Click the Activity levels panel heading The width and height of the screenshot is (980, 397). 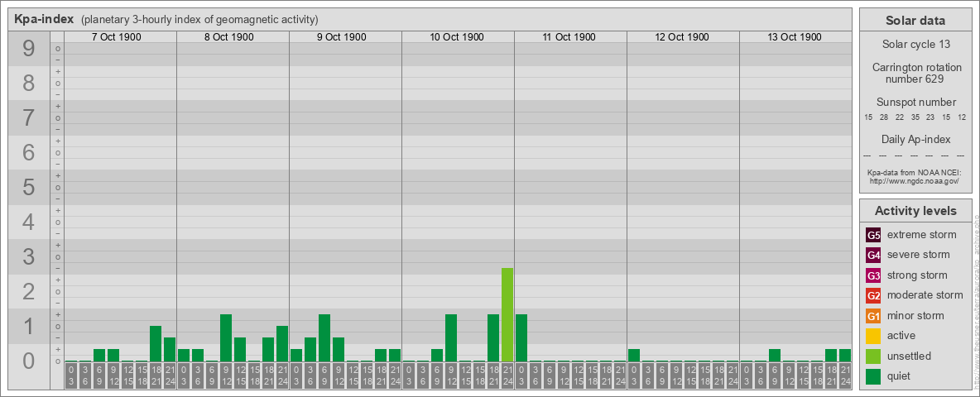tap(915, 211)
